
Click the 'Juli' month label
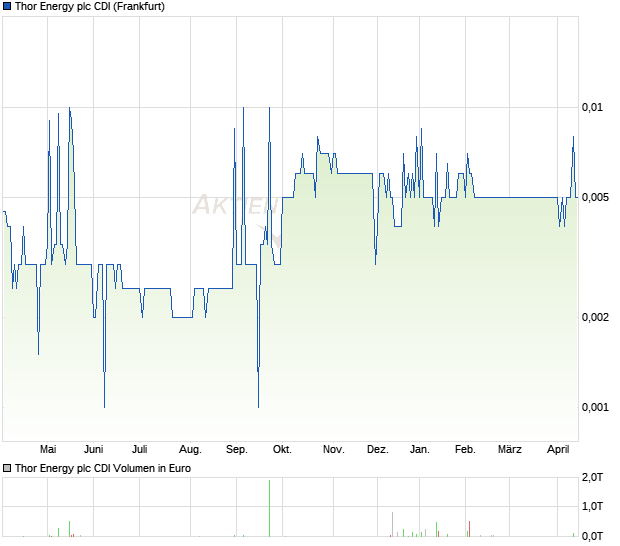140,449
